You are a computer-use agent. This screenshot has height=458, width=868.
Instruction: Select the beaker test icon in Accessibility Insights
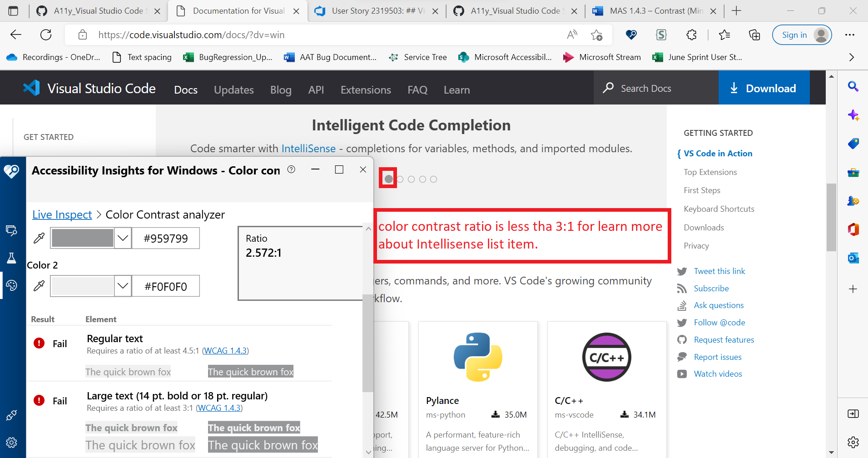click(x=12, y=258)
